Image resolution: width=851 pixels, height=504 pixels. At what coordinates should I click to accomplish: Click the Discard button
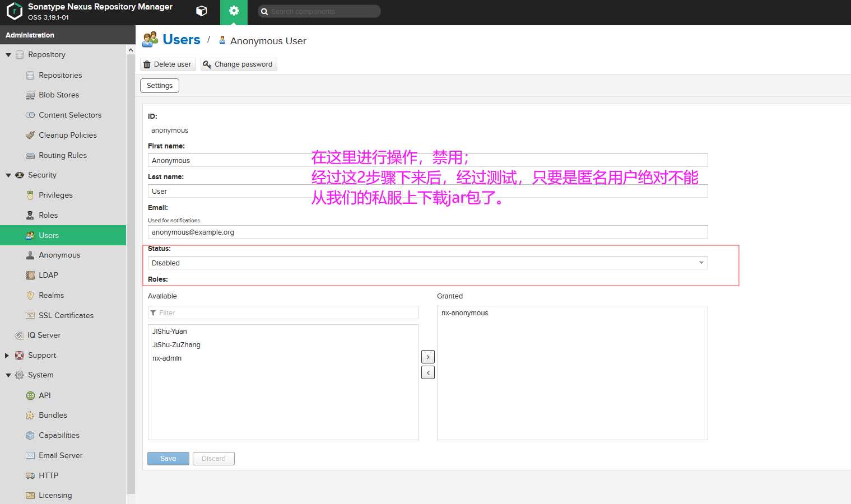pos(213,459)
